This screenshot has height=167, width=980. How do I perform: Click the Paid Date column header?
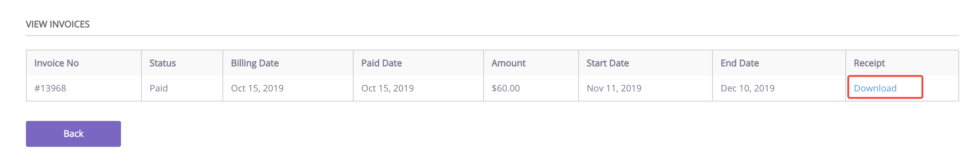(382, 63)
